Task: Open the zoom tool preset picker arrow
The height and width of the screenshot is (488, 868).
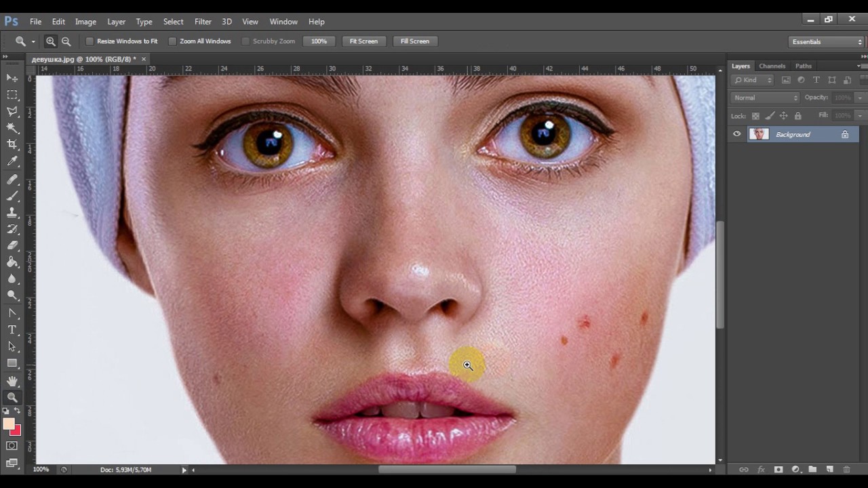Action: point(33,41)
